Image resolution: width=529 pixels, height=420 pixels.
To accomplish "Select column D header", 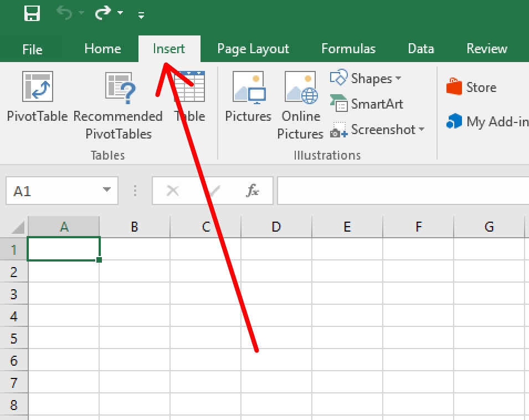I will click(x=276, y=227).
